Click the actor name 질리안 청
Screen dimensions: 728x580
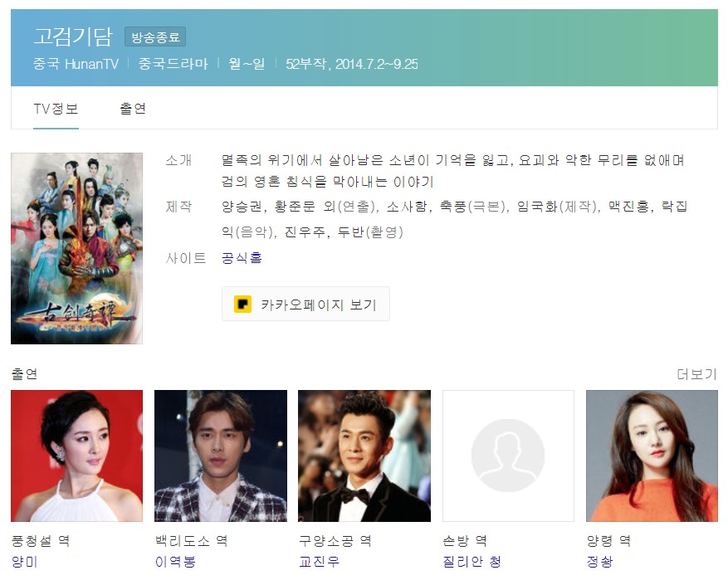(471, 562)
